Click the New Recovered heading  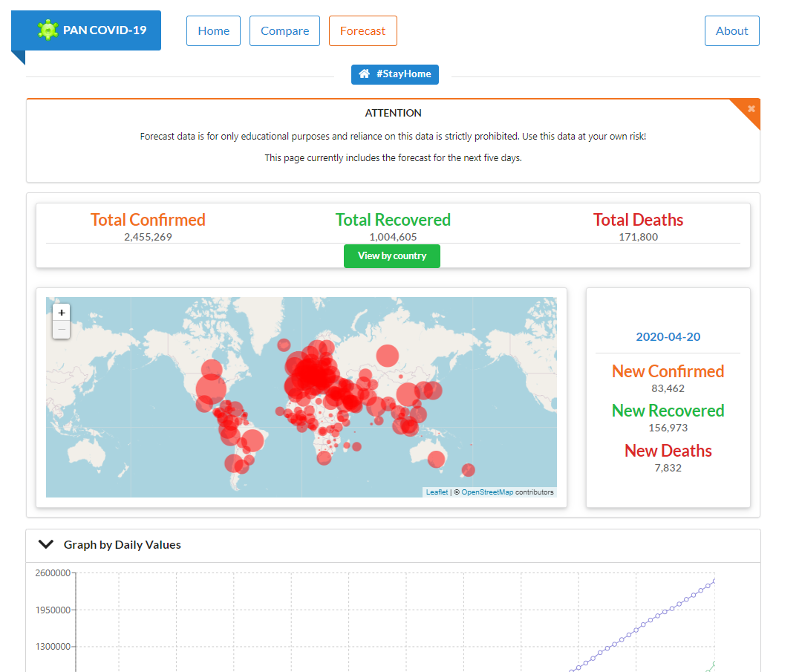tap(668, 411)
